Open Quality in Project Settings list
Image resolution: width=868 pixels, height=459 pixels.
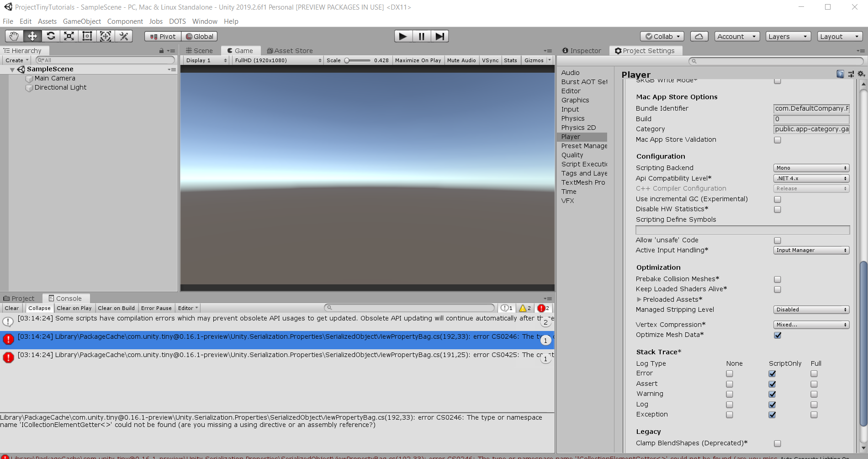[572, 155]
